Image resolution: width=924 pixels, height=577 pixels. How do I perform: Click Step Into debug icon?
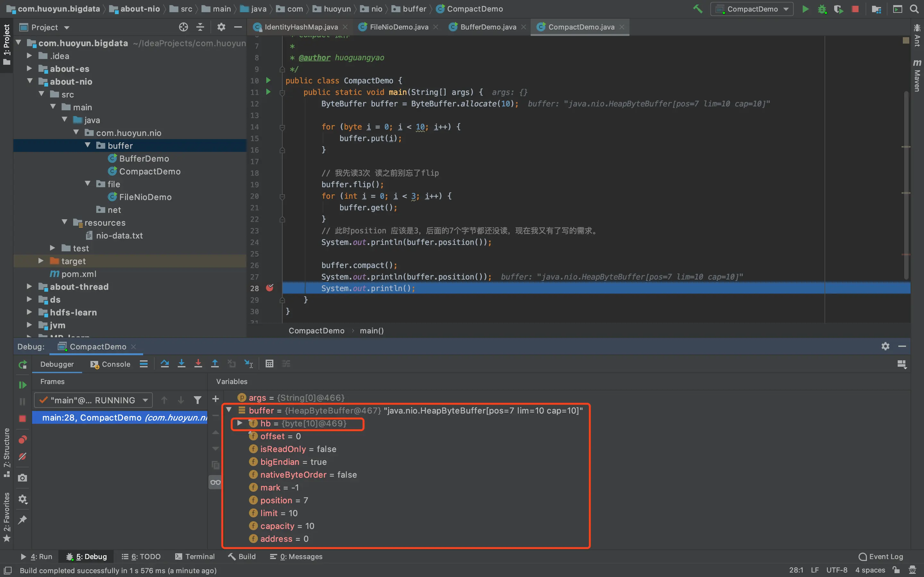click(181, 364)
